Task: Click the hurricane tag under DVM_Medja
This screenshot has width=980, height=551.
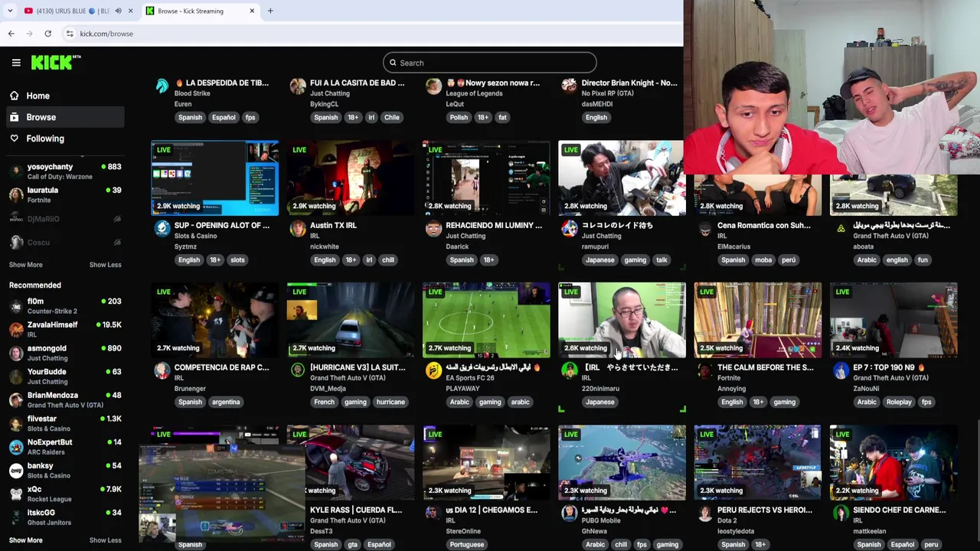Action: pyautogui.click(x=390, y=403)
